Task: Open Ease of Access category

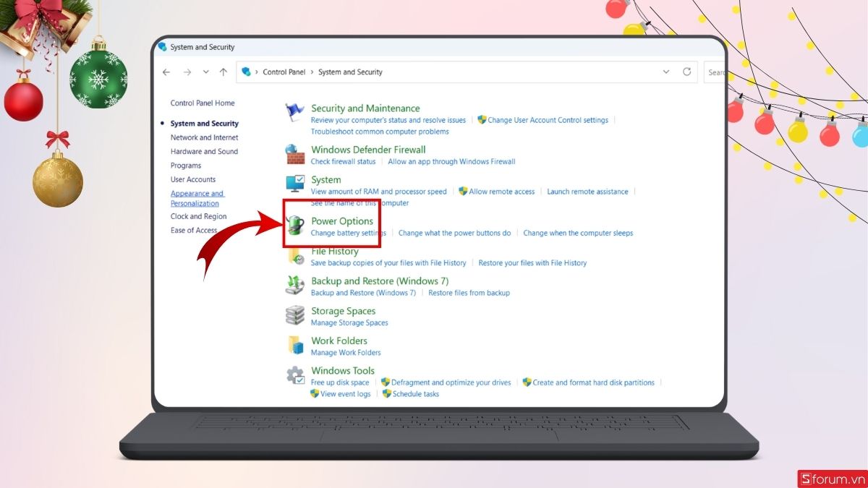Action: 194,231
